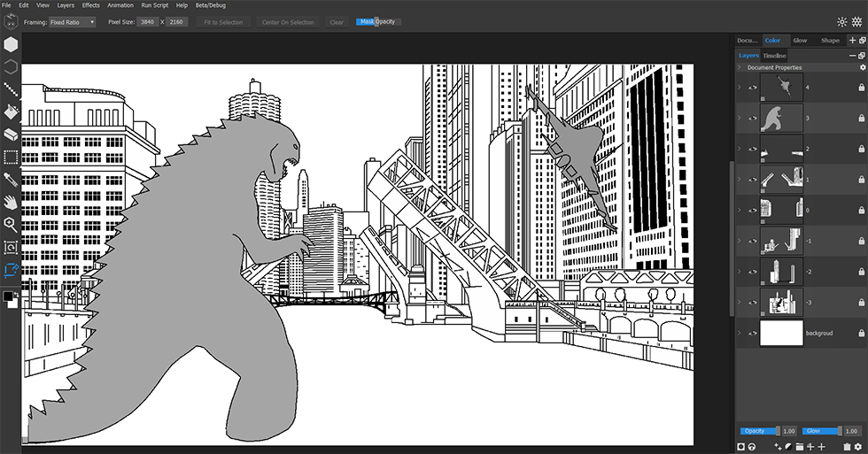Open the Framing Fixed Ratio dropdown
Image resolution: width=868 pixels, height=454 pixels.
coord(73,22)
